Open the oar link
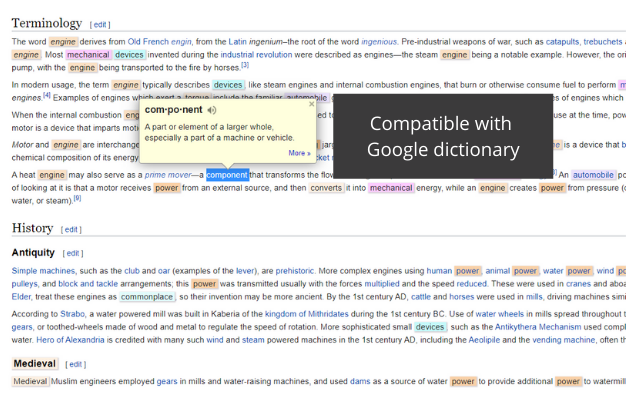 164,271
